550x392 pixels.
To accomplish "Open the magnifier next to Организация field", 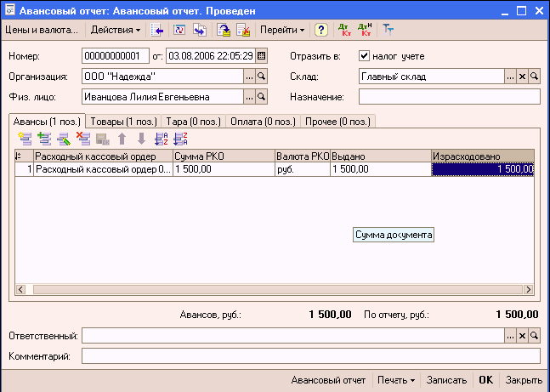I will pos(262,77).
